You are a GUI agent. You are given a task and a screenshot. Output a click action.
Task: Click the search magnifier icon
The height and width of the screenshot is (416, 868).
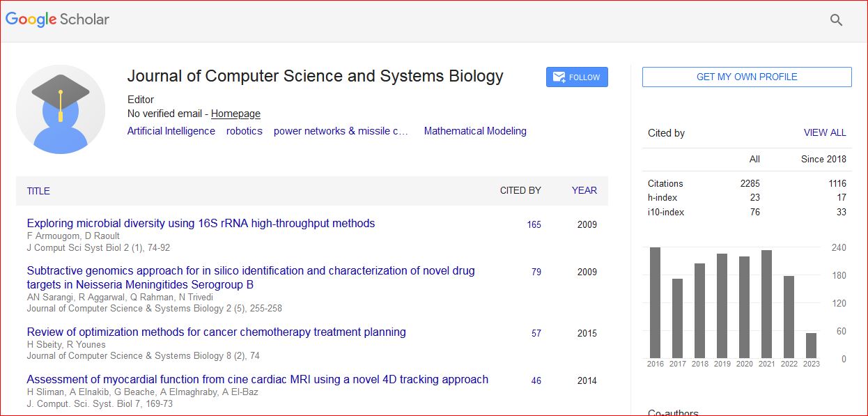point(836,20)
